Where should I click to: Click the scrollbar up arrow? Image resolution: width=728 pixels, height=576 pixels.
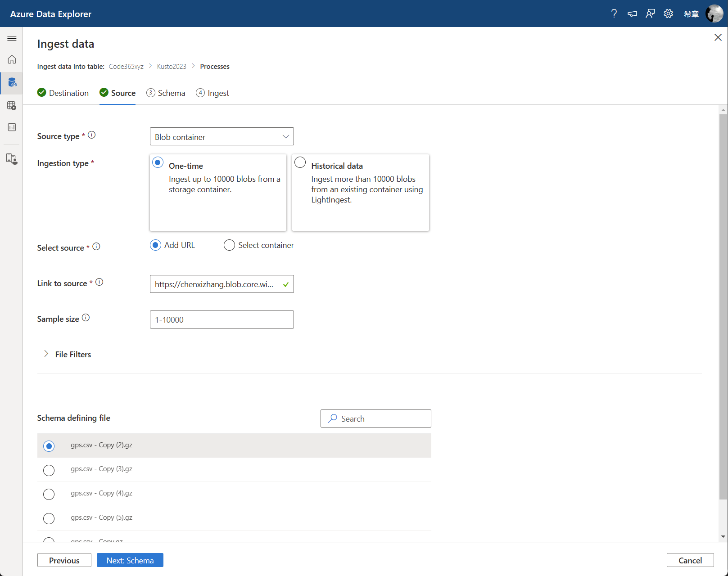[x=723, y=110]
